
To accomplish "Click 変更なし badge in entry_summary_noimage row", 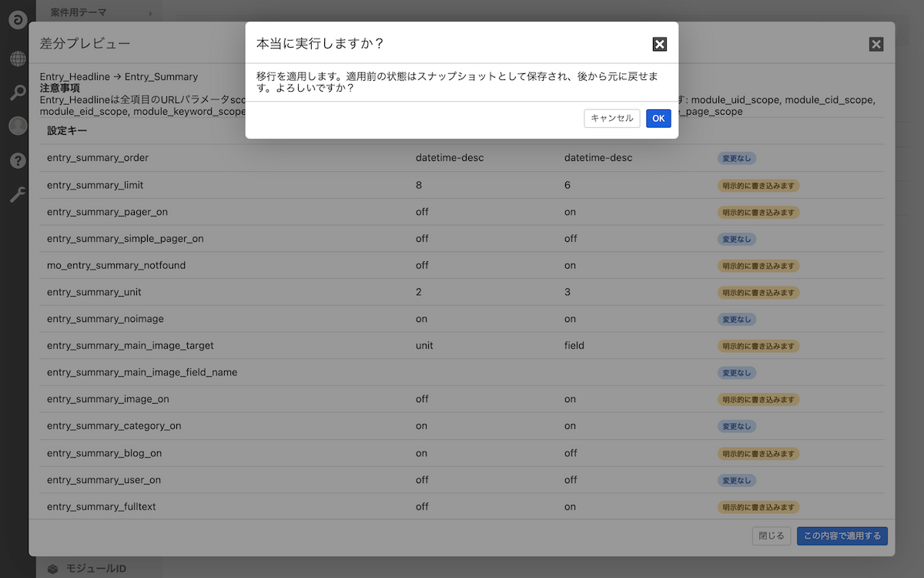I will 737,319.
